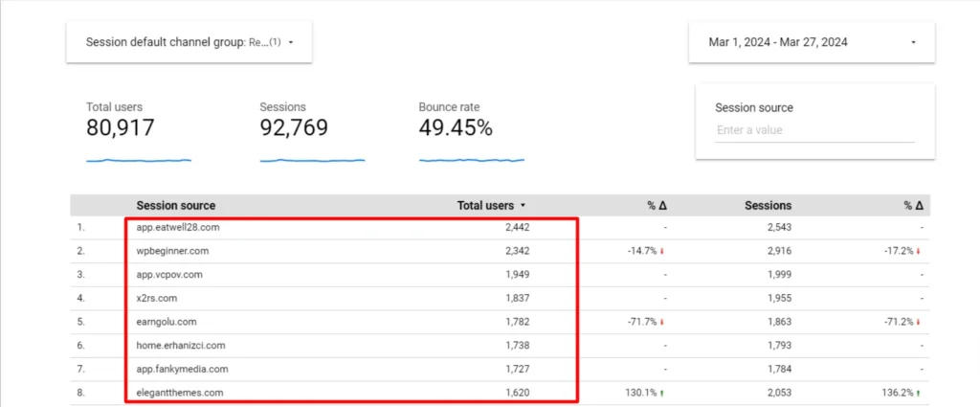
Task: Click the 2,053 sessions value
Action: click(779, 393)
